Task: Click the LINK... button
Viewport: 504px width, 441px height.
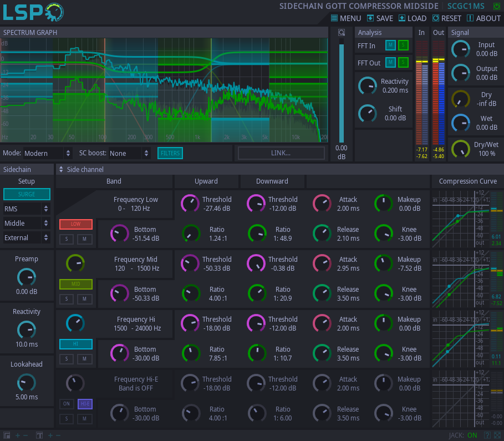Action: point(281,153)
